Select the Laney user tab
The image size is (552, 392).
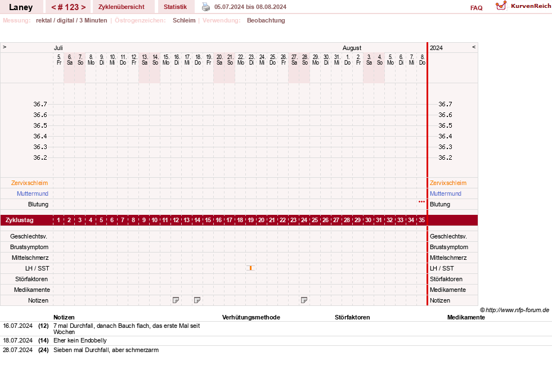[21, 7]
